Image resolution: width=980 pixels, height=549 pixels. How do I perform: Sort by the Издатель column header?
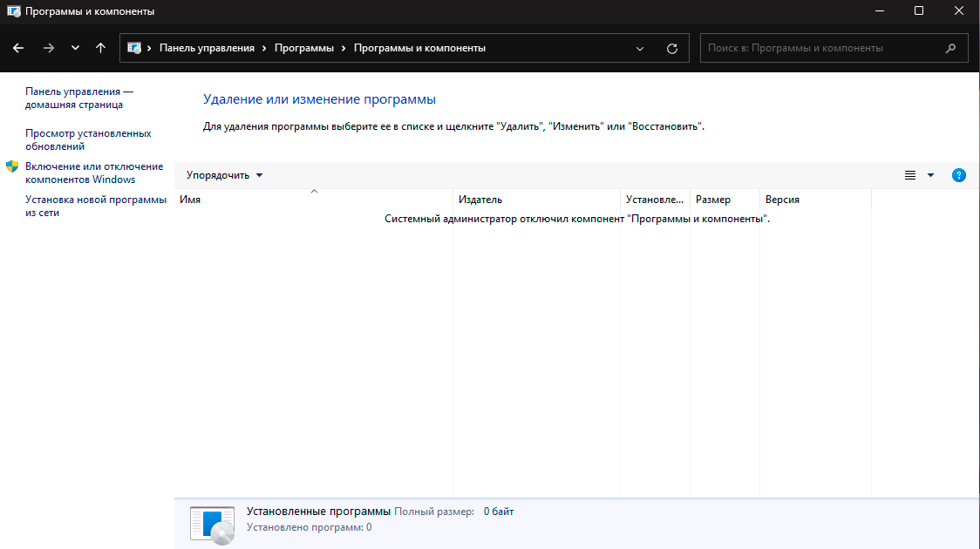click(536, 200)
